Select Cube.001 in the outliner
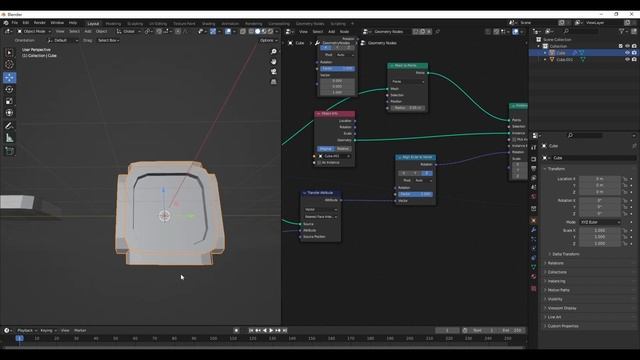 click(x=564, y=60)
